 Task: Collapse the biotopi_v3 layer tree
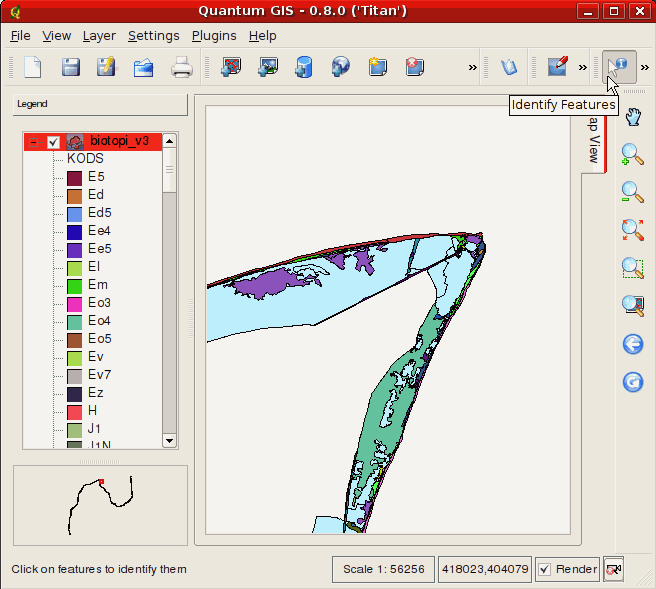click(x=33, y=142)
